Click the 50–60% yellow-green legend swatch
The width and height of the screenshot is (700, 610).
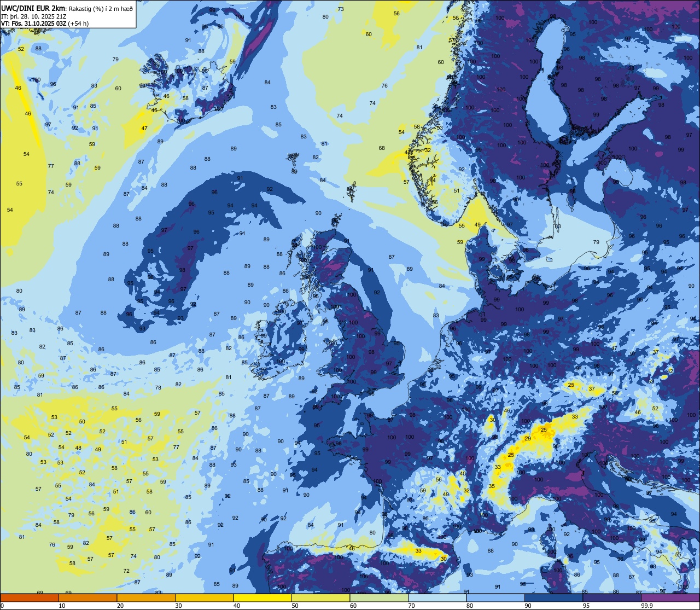click(320, 597)
